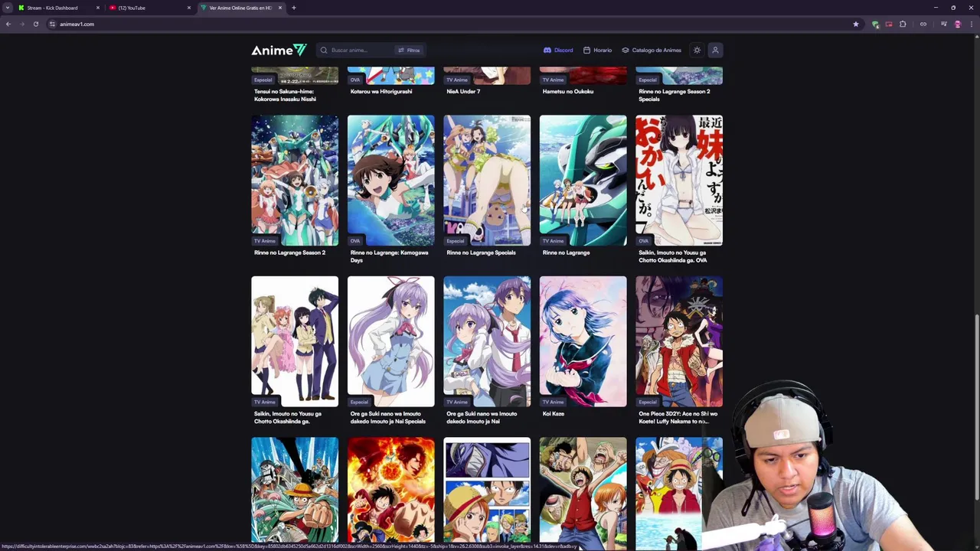
Task: Open Rinne no Lagrange Season 2 poster
Action: [x=295, y=180]
